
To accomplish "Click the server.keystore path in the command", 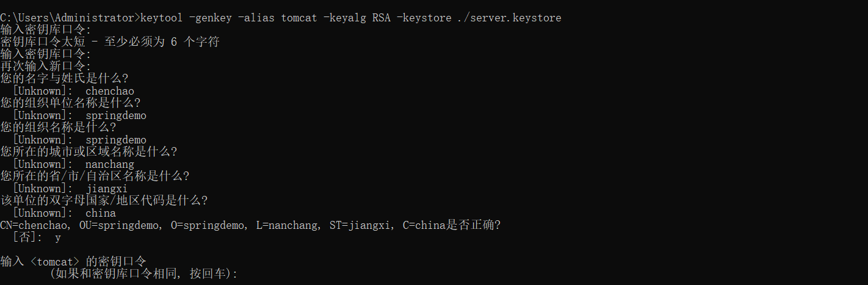I will tap(508, 18).
